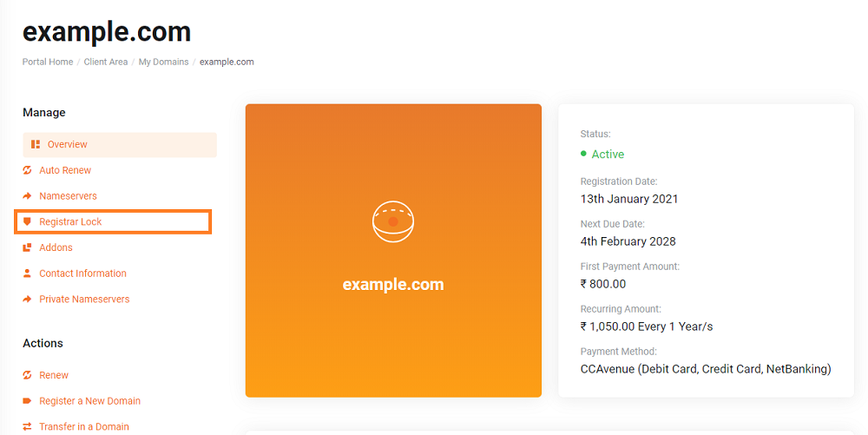Click the Register a New Domain tag icon
868x435 pixels.
point(27,400)
